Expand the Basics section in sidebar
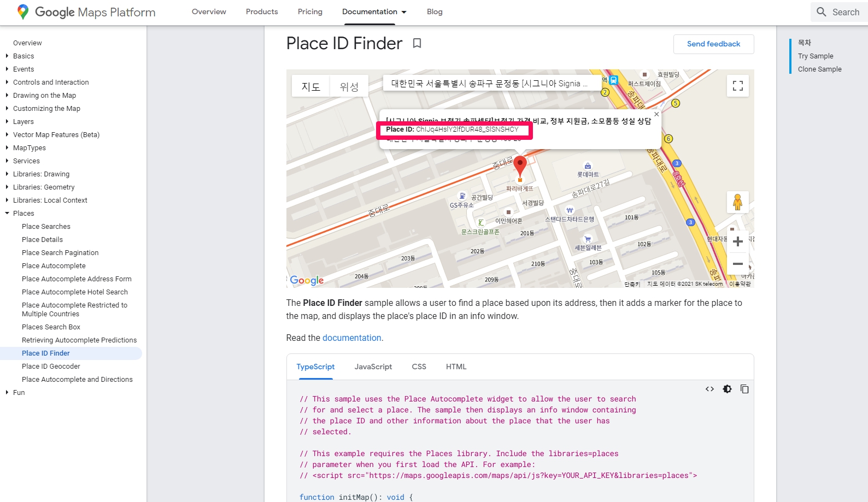This screenshot has width=868, height=502. pyautogui.click(x=7, y=56)
